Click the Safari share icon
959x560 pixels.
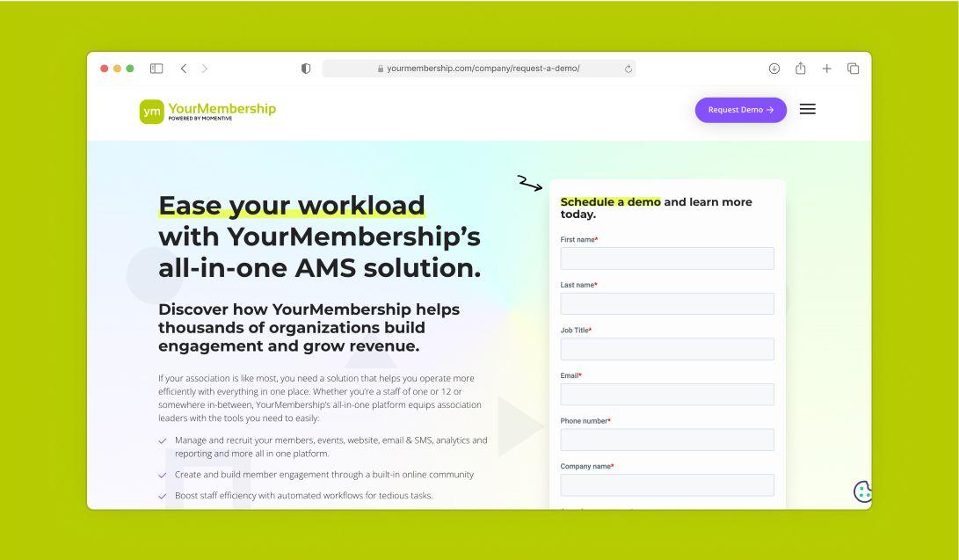(801, 69)
